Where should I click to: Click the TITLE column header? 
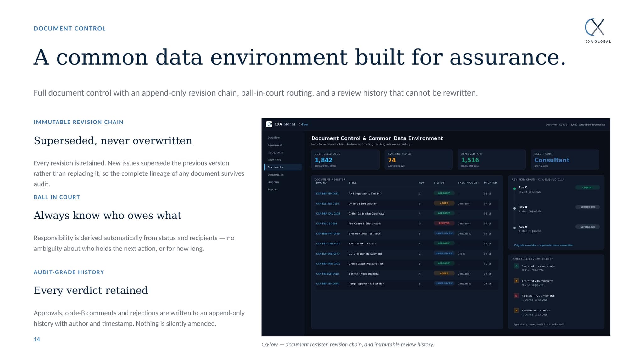[x=353, y=183]
